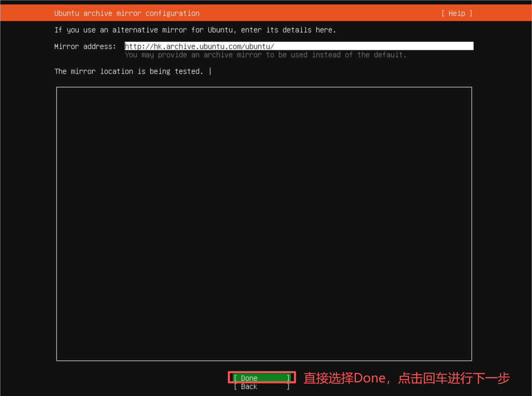Click the alternative mirror instruction sentence
The image size is (532, 396).
click(195, 30)
